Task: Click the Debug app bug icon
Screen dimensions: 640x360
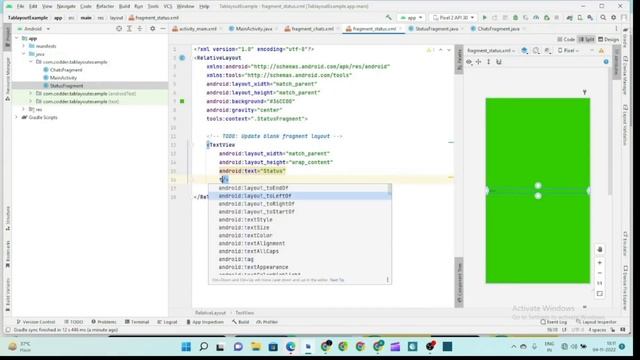Action: pos(516,18)
